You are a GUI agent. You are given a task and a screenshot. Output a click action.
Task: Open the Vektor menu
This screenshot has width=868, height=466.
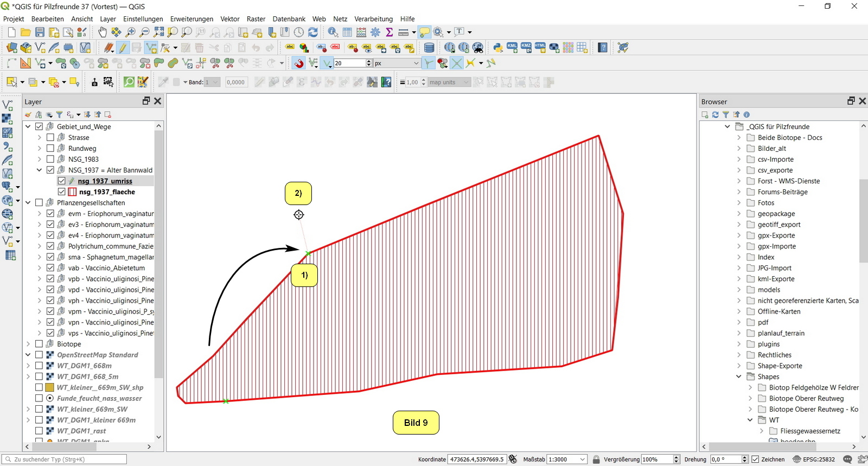point(230,18)
